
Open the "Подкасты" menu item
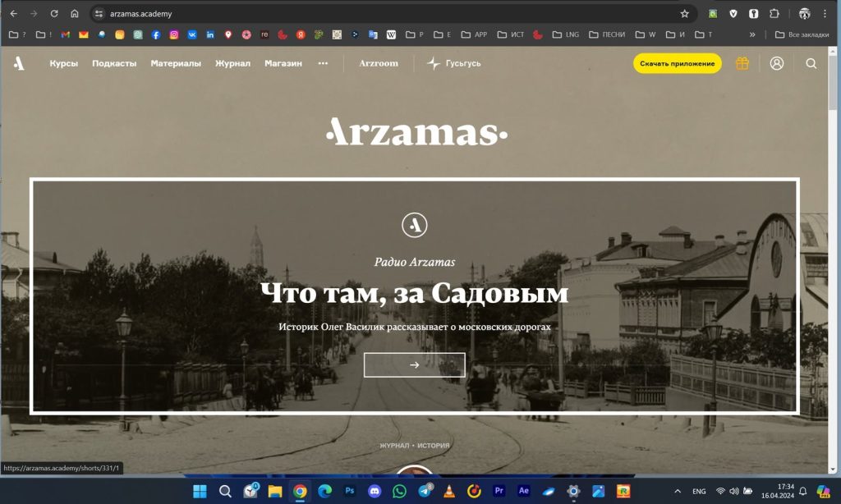click(114, 63)
